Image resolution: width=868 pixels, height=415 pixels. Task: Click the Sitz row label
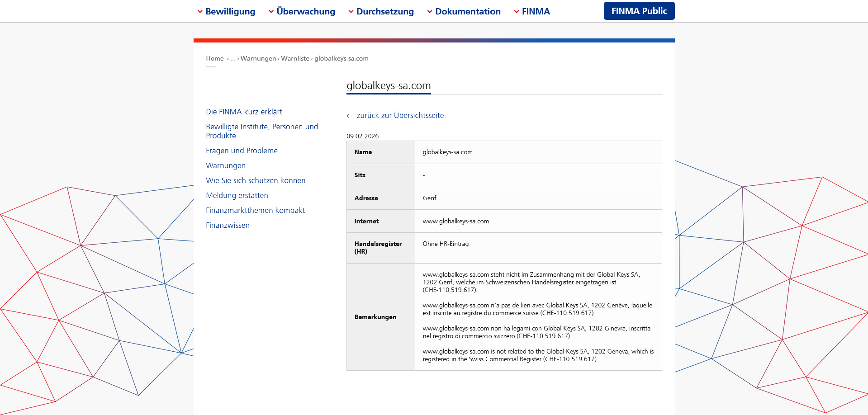(x=360, y=175)
